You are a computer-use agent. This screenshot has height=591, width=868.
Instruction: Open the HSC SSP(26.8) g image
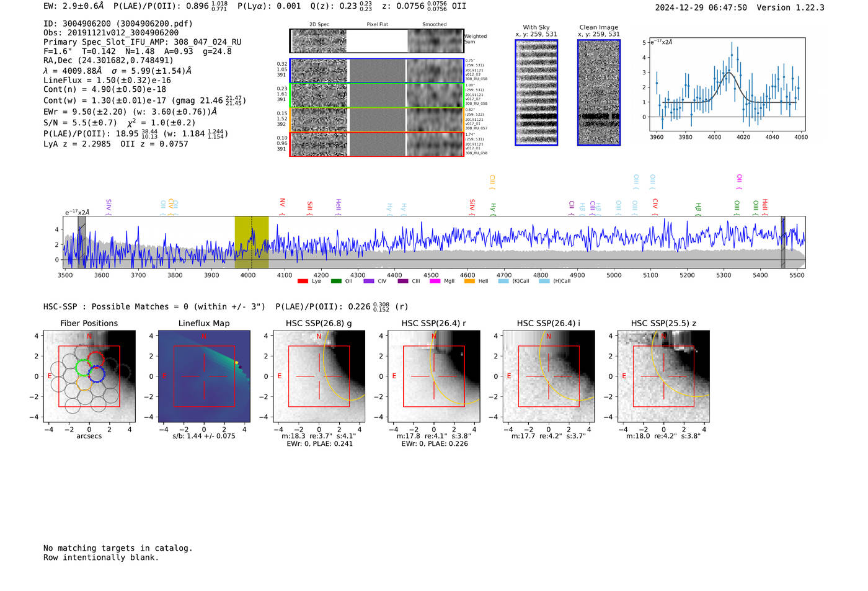tap(319, 376)
